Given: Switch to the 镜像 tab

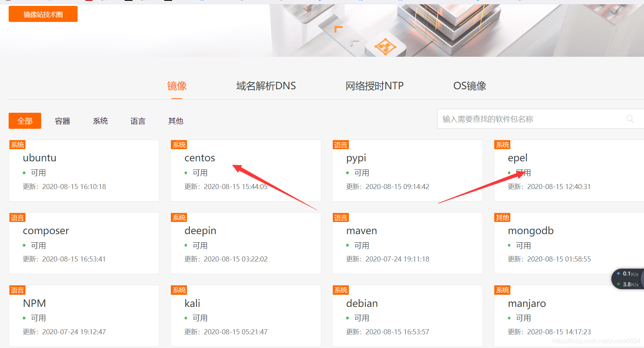Looking at the screenshot, I should click(177, 86).
